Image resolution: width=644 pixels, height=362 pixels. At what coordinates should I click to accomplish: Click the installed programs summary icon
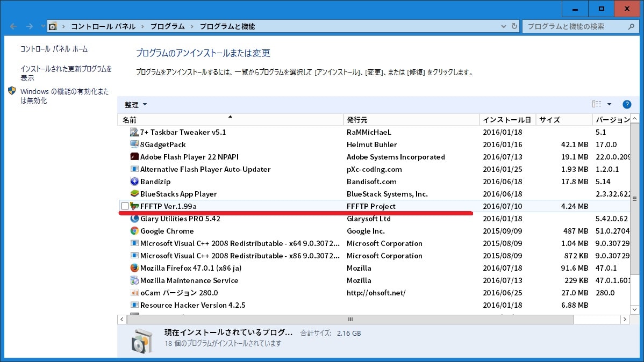click(x=142, y=340)
